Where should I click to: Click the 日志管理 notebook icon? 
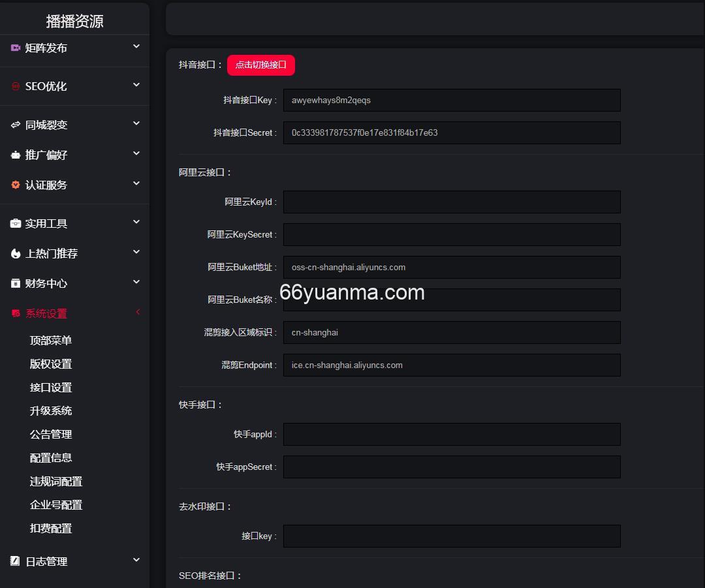point(16,561)
